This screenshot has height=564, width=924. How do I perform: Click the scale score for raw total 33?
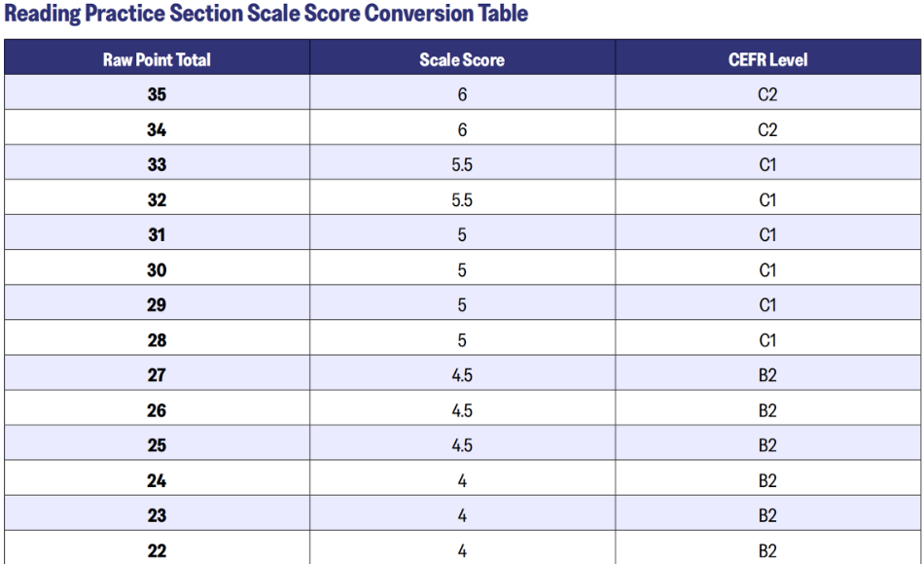pyautogui.click(x=462, y=164)
